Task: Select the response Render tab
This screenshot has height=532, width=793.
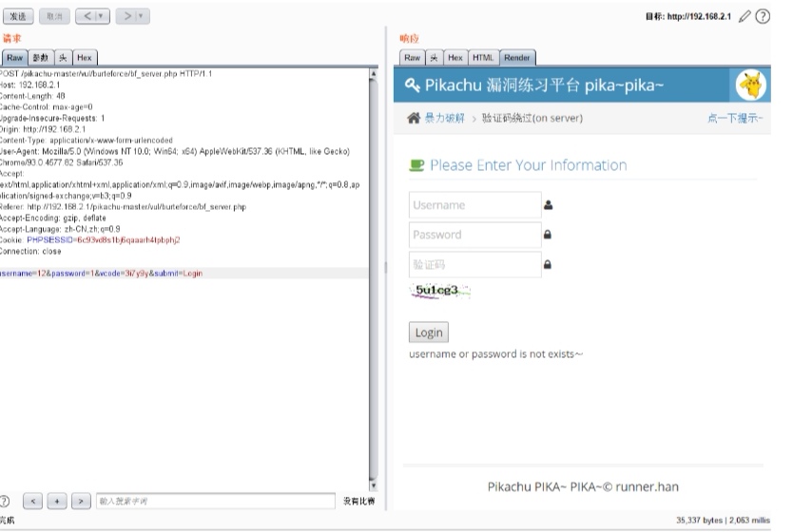Action: [x=517, y=58]
